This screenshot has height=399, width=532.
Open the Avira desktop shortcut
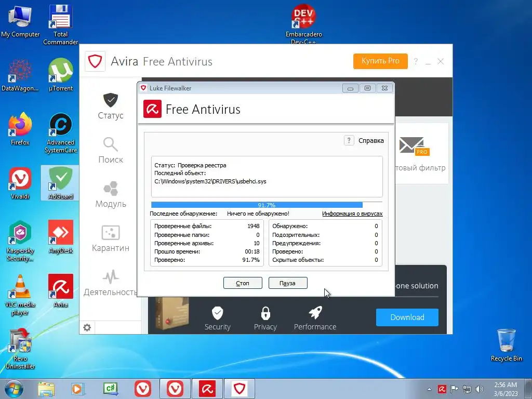point(60,291)
